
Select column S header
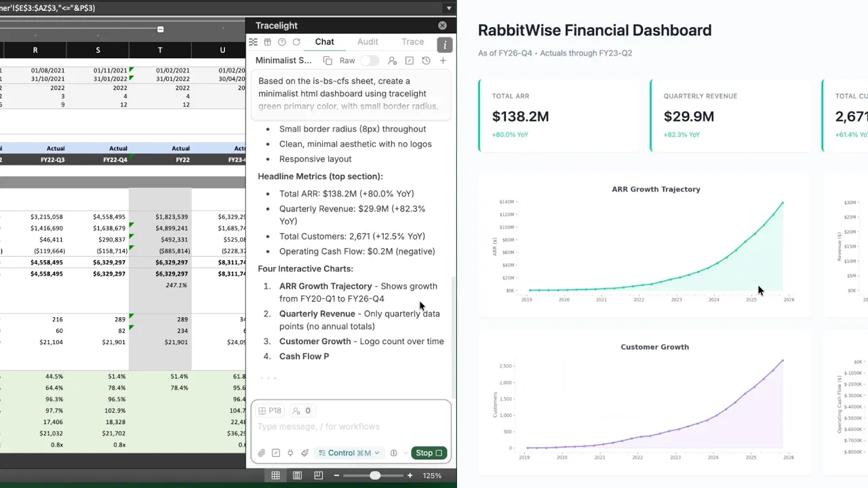click(x=98, y=50)
